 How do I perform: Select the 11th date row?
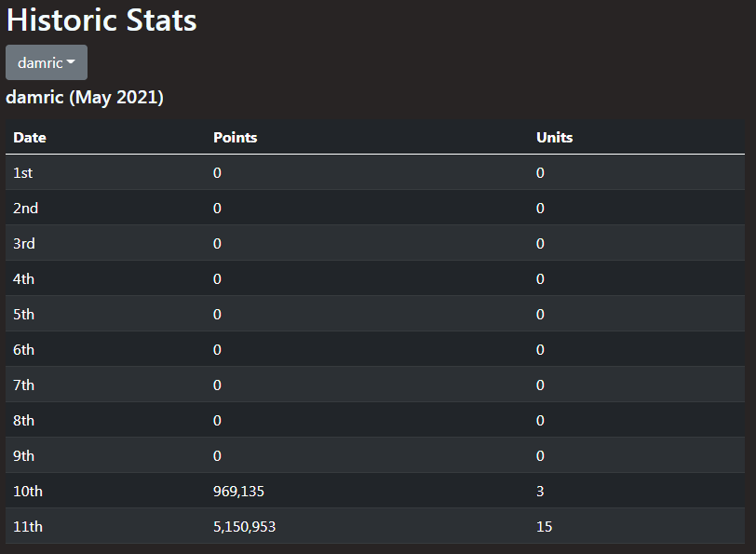pyautogui.click(x=375, y=526)
